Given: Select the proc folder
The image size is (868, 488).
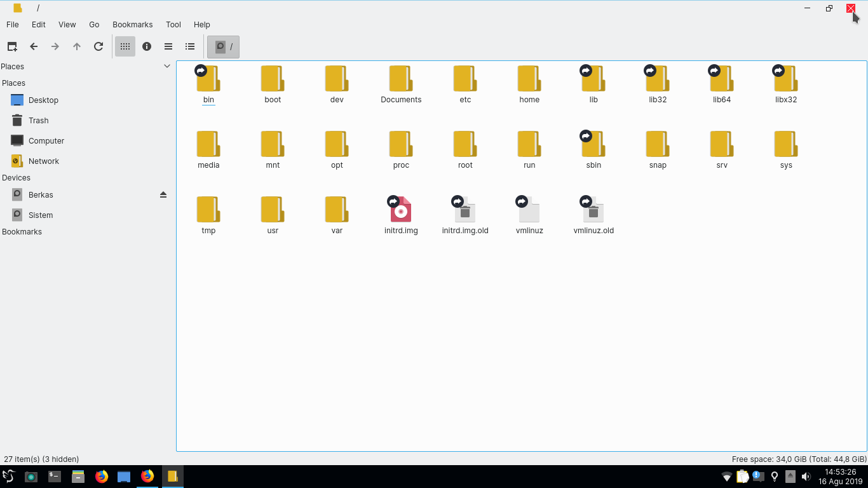Looking at the screenshot, I should pyautogui.click(x=401, y=150).
